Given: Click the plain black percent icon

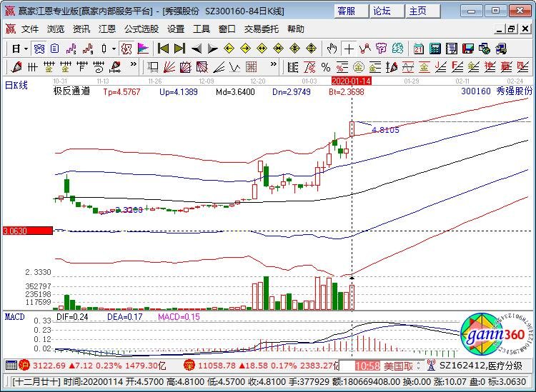Looking at the screenshot, I should 325,67.
